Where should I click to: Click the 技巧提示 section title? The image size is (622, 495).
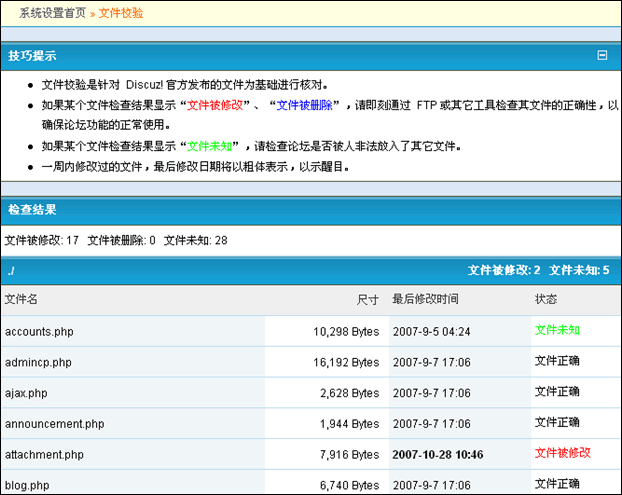click(32, 56)
